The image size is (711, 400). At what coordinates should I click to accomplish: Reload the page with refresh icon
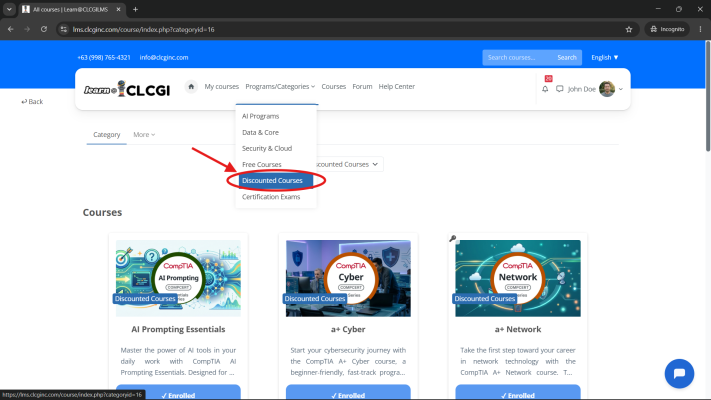tap(44, 29)
